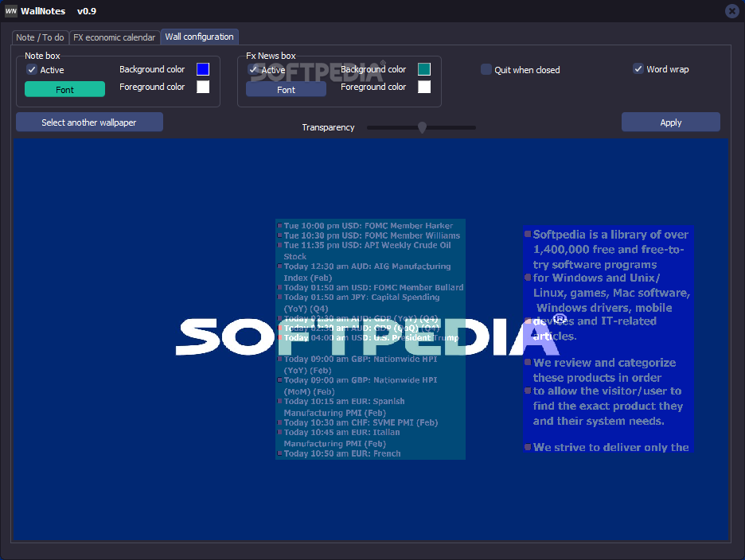Image resolution: width=745 pixels, height=560 pixels.
Task: Click 'Today 10:50 am EUR: French' line
Action: (x=342, y=453)
